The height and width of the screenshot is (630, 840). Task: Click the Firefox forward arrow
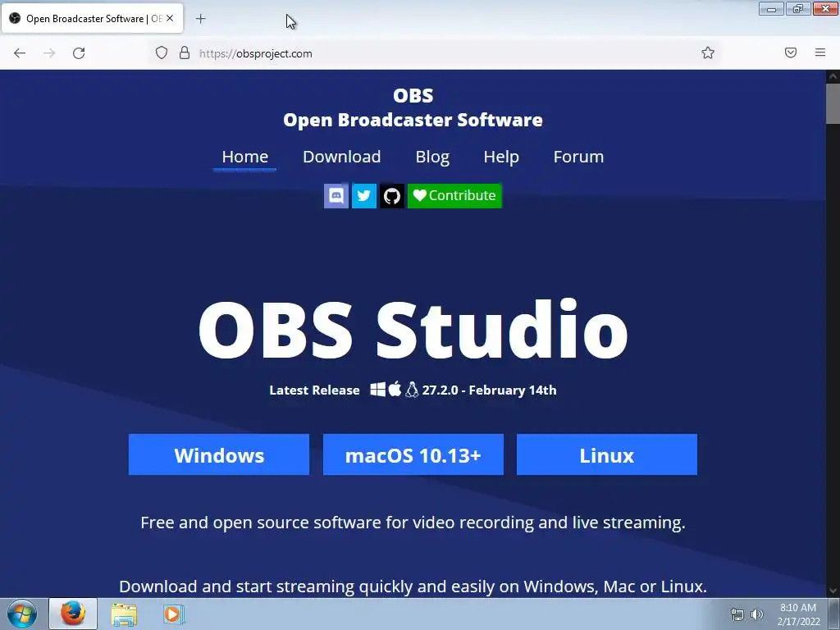pos(49,53)
